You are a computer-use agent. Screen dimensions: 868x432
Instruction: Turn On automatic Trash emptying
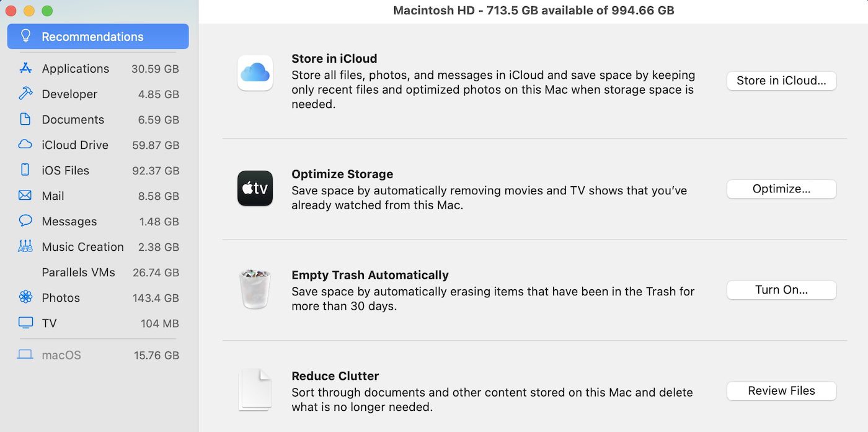click(781, 290)
